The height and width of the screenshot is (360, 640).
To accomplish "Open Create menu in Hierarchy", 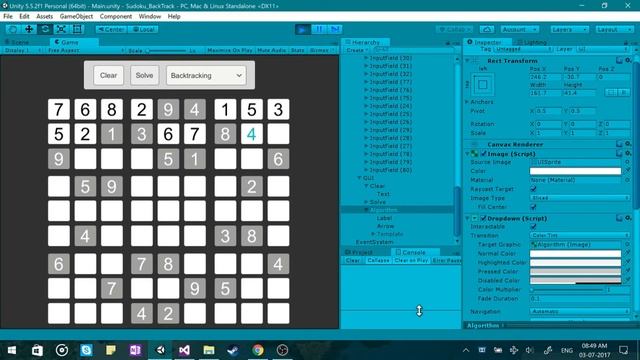I will [357, 50].
